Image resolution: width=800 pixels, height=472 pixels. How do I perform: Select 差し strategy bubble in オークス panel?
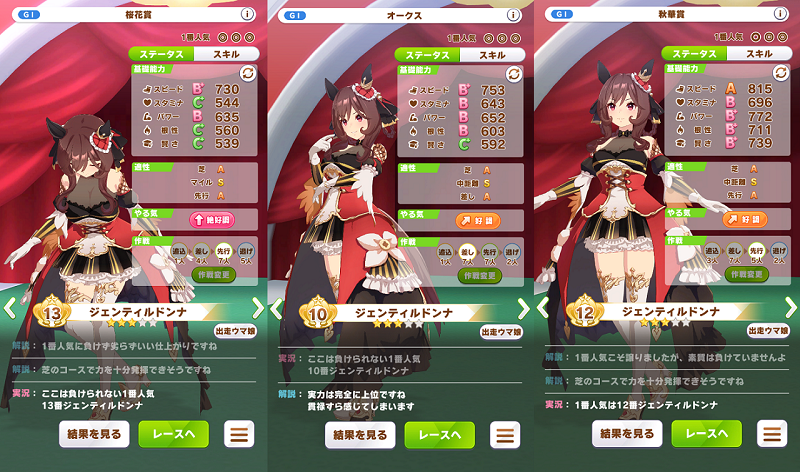467,253
